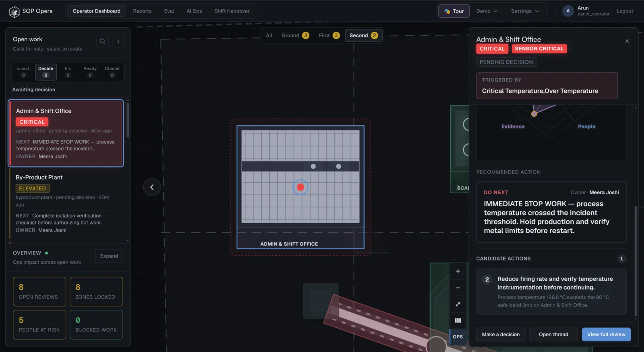Click the CRITICAL badge in detail panel
This screenshot has height=352, width=644.
click(492, 49)
